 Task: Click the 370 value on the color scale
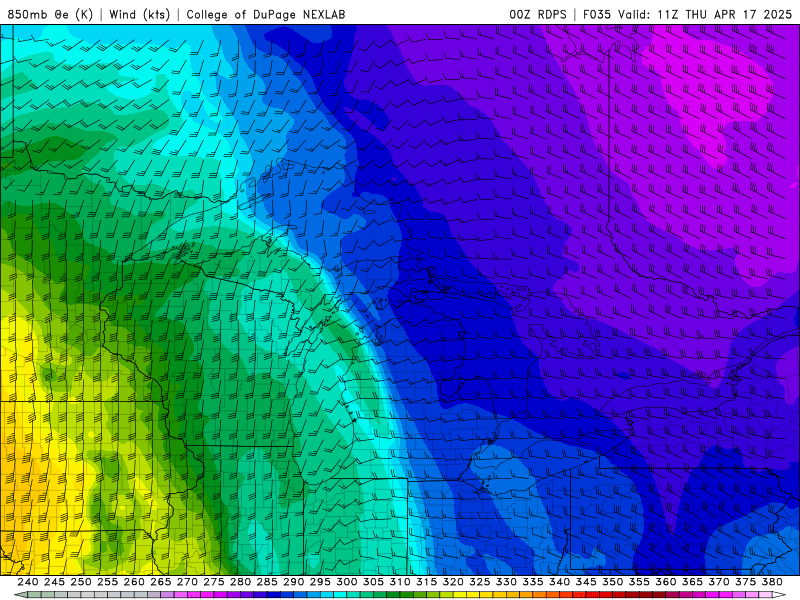[719, 582]
